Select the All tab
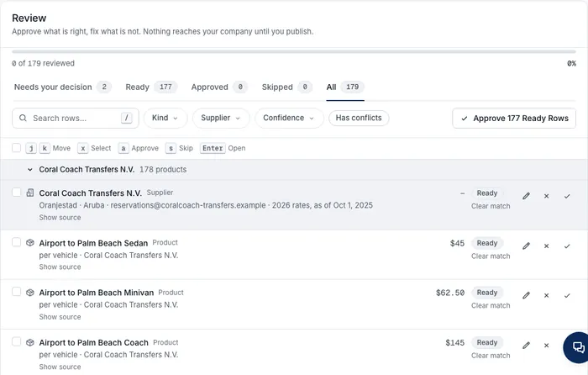The width and height of the screenshot is (588, 375). pyautogui.click(x=345, y=87)
